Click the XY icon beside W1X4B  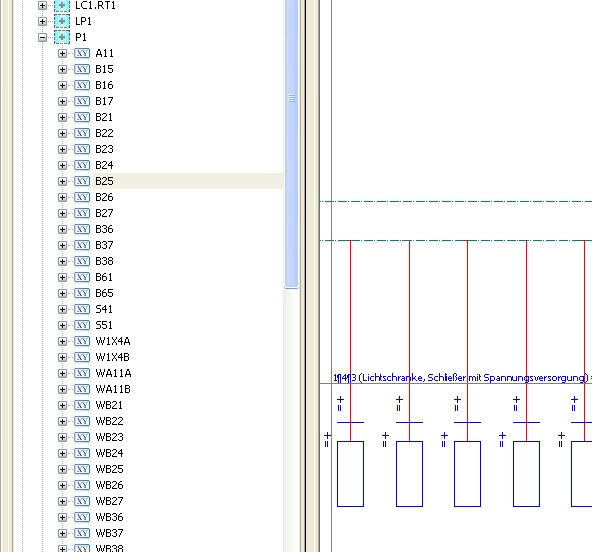(x=82, y=357)
